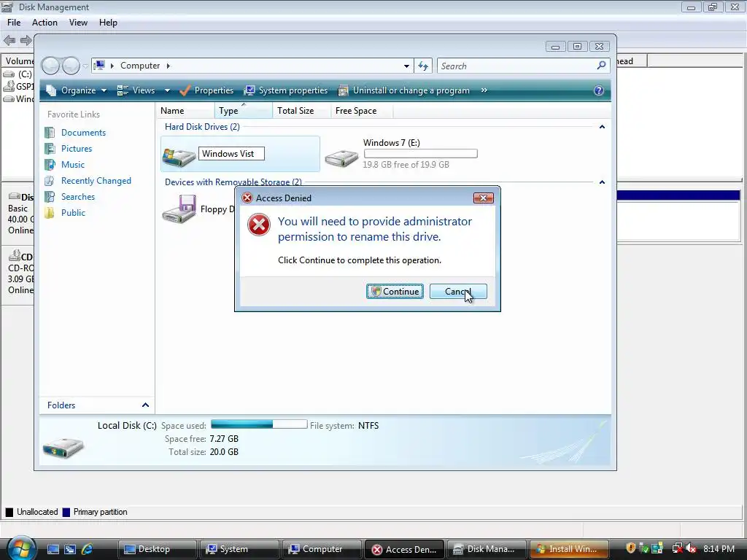Expand the Folders pane
747x560 pixels.
pyautogui.click(x=145, y=405)
